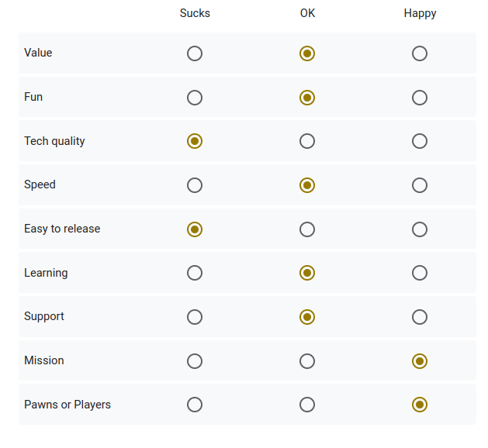Image resolution: width=488 pixels, height=448 pixels.
Task: Click the selected OK option for Value
Action: 307,53
